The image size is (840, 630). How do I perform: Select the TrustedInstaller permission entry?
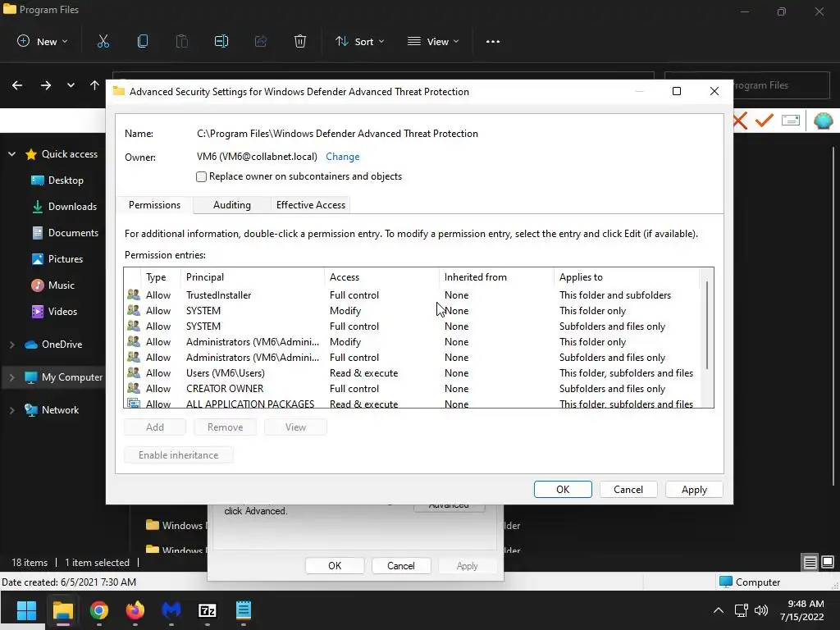[x=412, y=295]
